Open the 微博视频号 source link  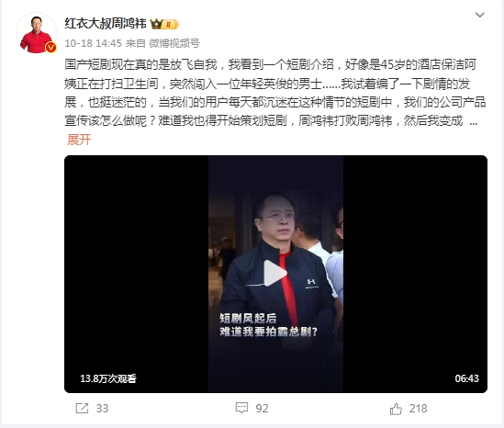click(174, 43)
